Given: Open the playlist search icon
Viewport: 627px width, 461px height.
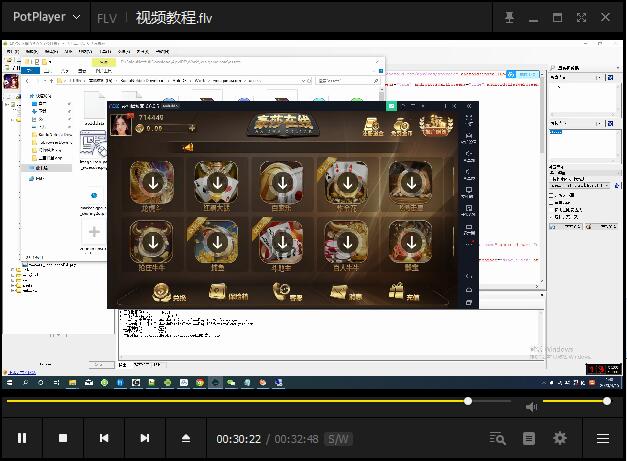Looking at the screenshot, I should click(x=497, y=438).
